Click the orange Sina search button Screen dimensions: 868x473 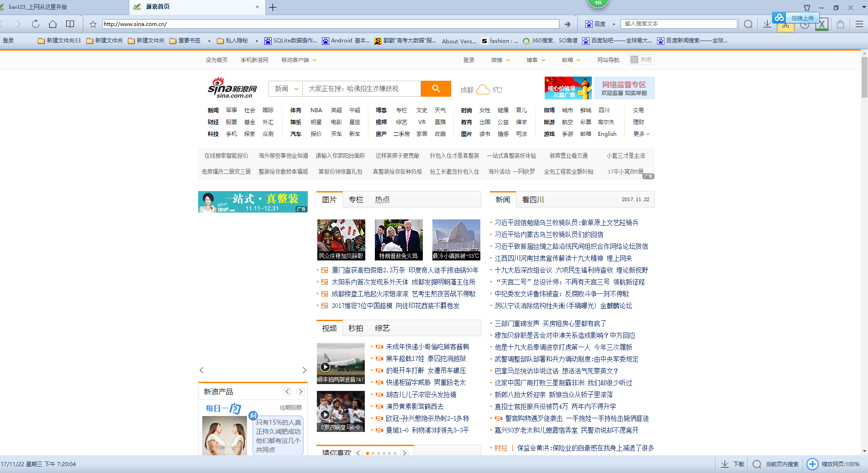pos(436,88)
